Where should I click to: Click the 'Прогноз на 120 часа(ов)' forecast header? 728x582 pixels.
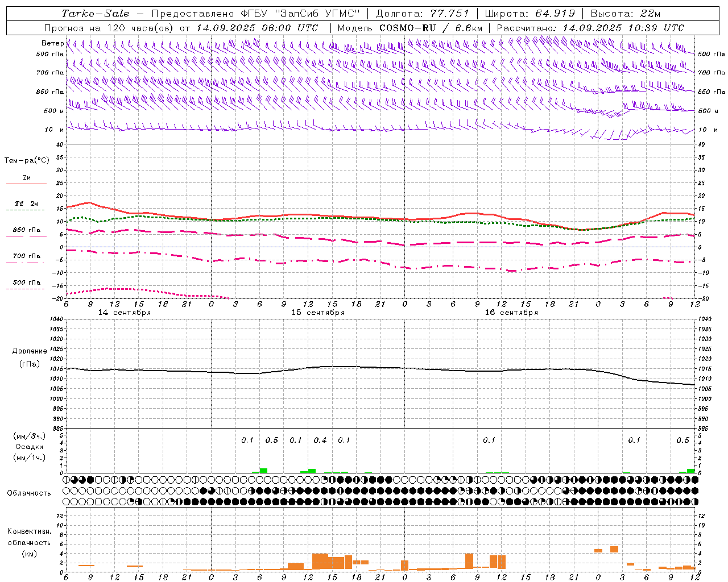[109, 28]
